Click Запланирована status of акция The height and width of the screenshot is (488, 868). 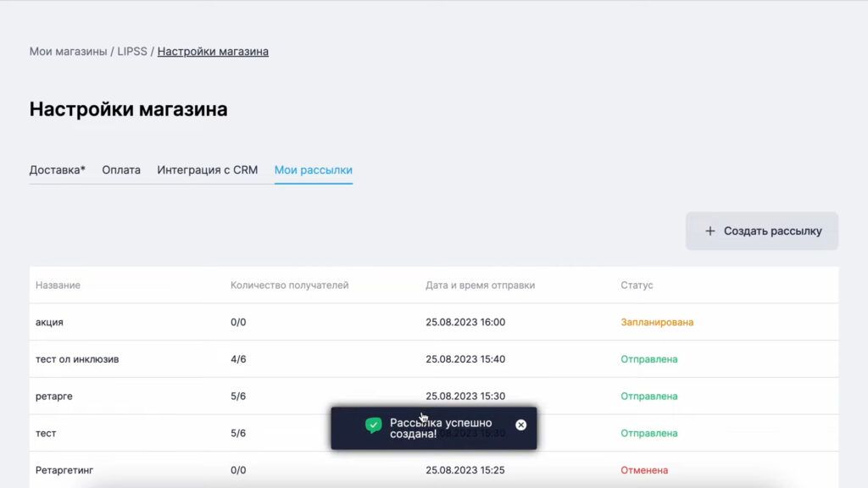pos(657,322)
